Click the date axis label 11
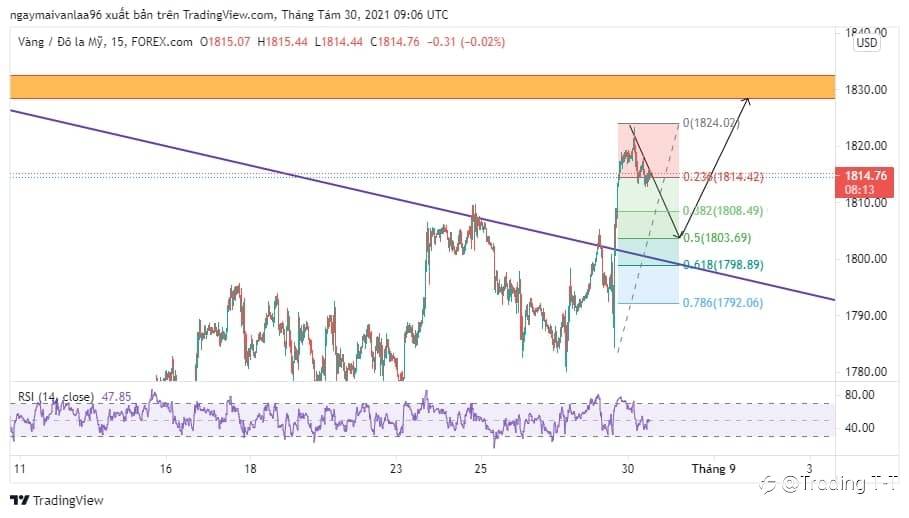The image size is (909, 518). pos(20,469)
